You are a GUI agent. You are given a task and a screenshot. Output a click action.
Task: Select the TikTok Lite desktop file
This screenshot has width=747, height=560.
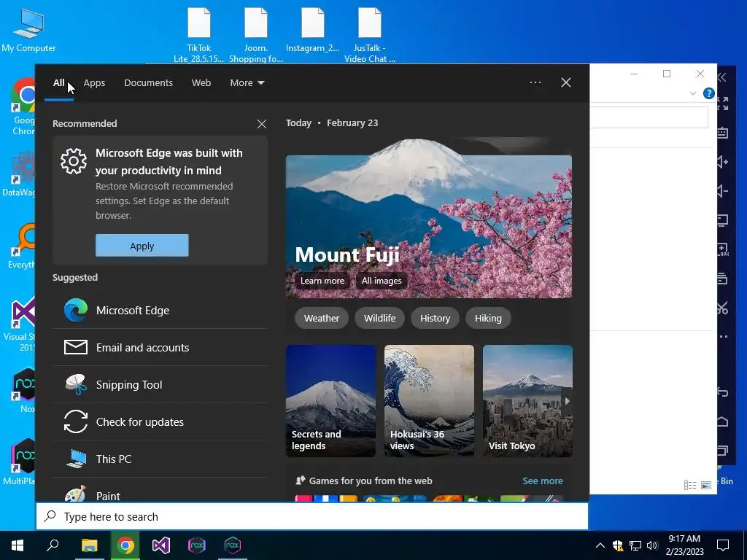click(x=198, y=34)
